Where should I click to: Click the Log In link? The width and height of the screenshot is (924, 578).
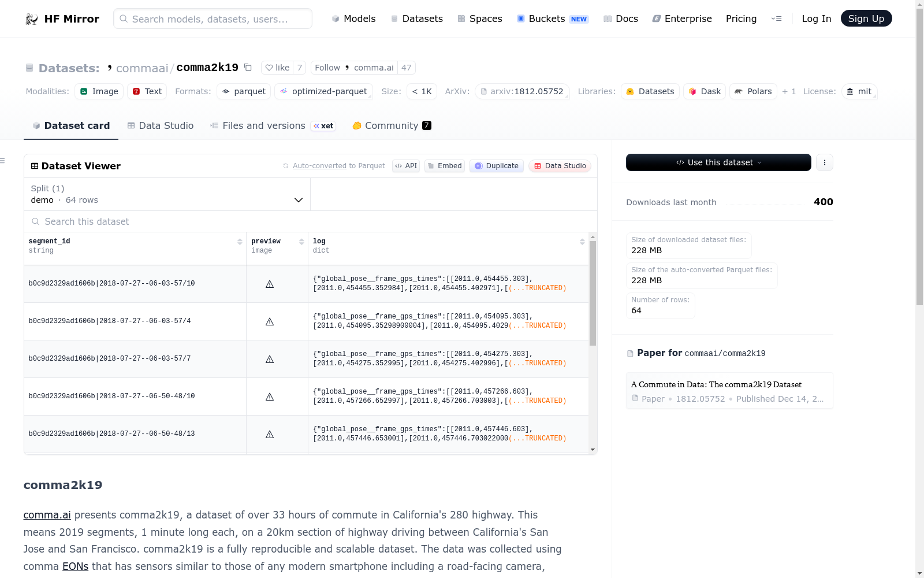point(817,18)
